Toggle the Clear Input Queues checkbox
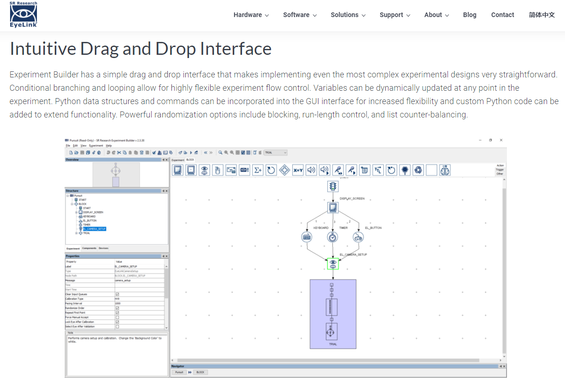Image resolution: width=565 pixels, height=392 pixels. (x=117, y=294)
